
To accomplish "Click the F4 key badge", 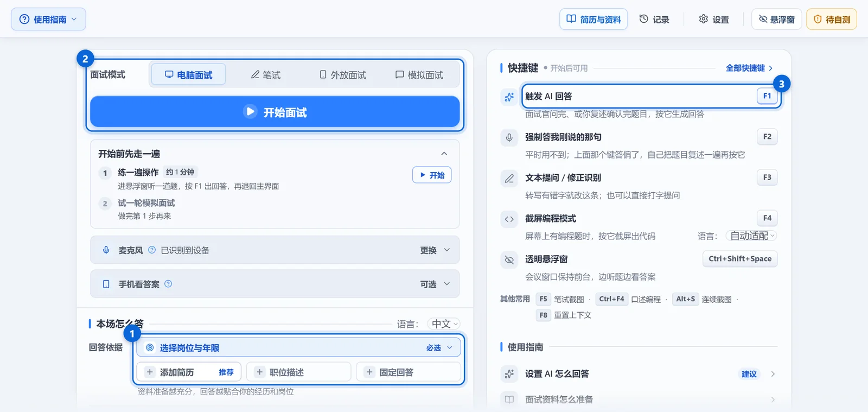I will pos(767,218).
